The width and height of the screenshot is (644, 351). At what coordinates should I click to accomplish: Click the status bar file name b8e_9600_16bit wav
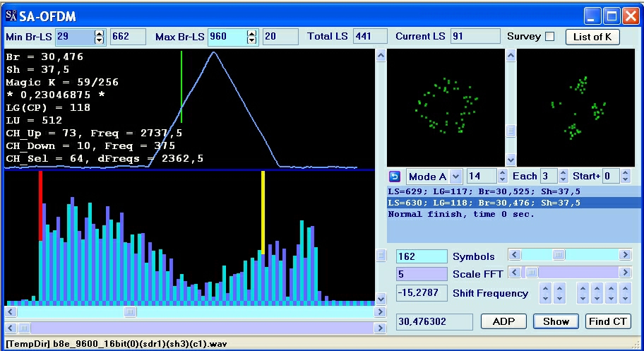click(140, 344)
